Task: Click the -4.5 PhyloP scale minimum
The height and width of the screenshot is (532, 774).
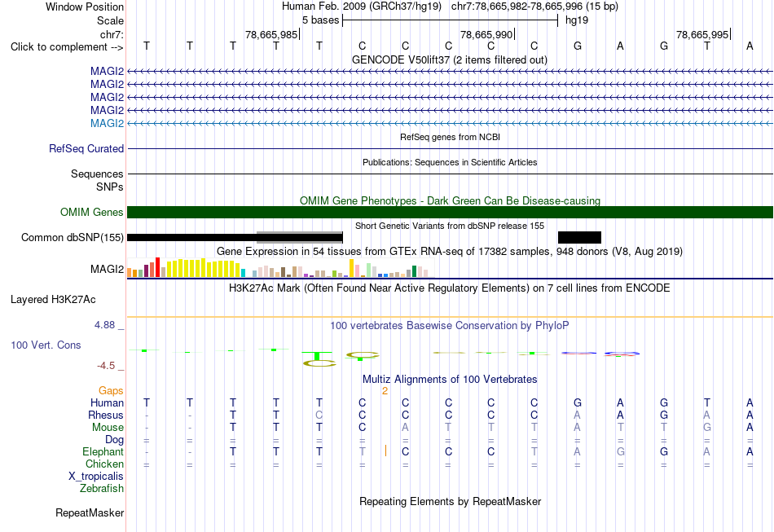Action: (x=106, y=366)
